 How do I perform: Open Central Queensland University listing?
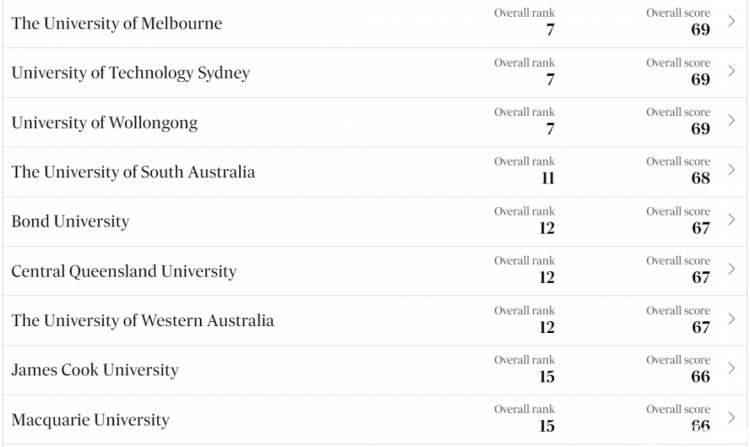[x=124, y=272]
